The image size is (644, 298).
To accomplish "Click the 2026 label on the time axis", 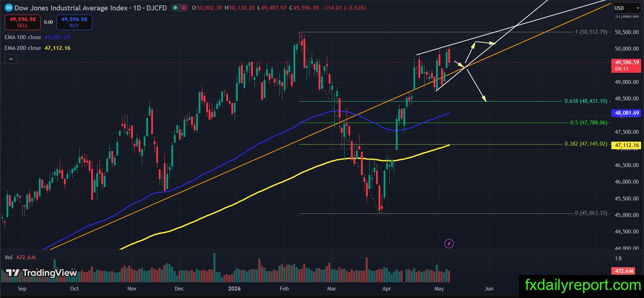I will 235,289.
